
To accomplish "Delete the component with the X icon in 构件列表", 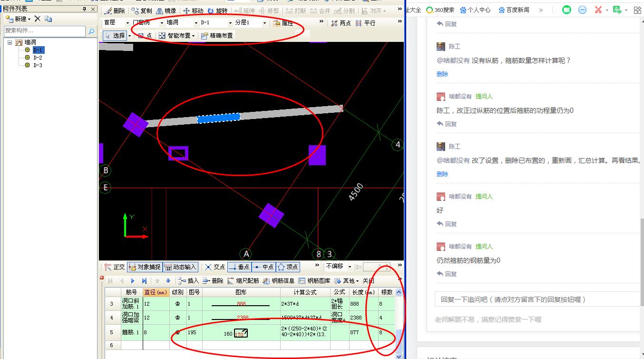I will (37, 19).
